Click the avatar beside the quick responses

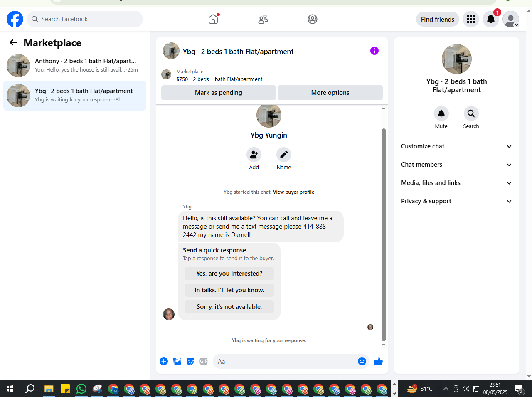tap(169, 314)
